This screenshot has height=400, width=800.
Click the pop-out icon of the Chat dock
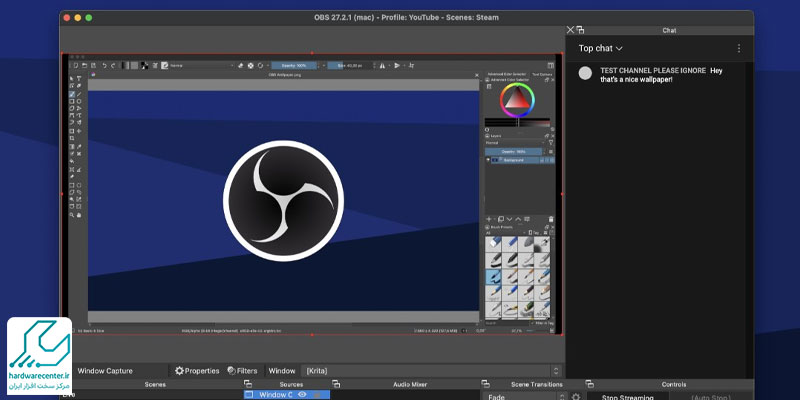(x=580, y=30)
